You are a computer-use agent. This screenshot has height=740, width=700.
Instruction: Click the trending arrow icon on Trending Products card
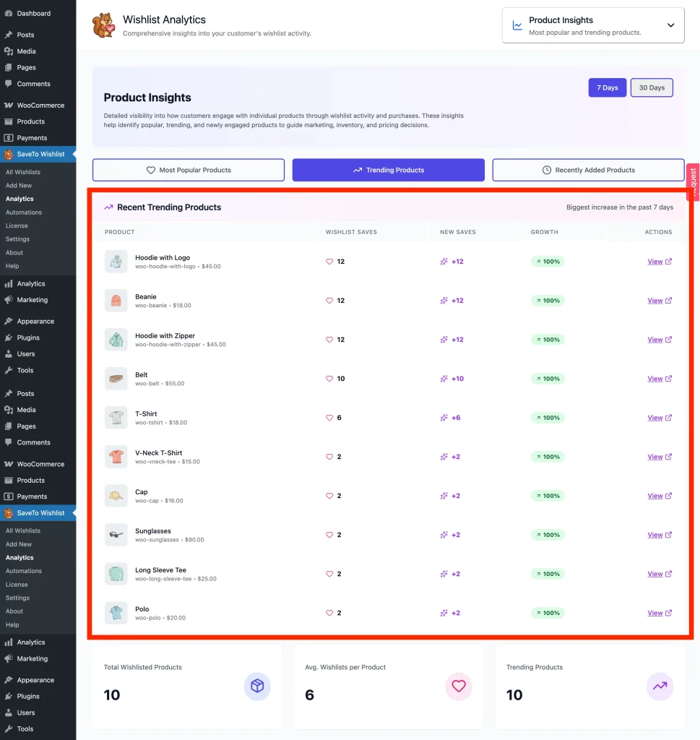click(659, 687)
